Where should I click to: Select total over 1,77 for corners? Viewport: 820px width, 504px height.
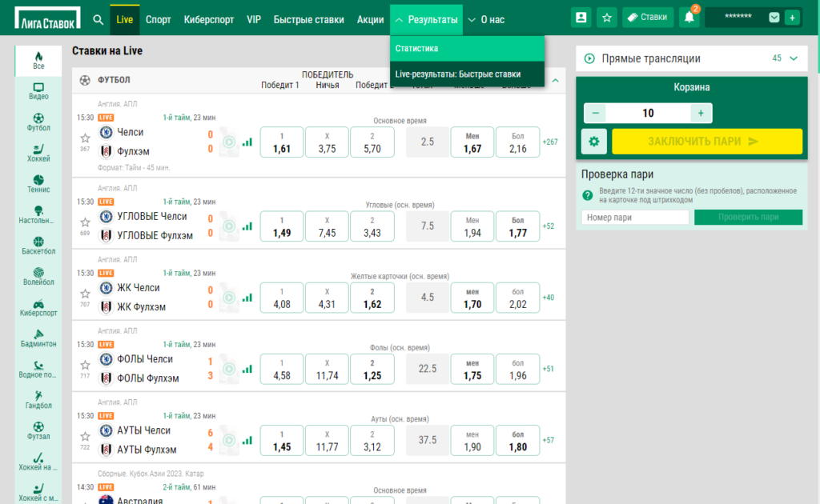point(518,226)
